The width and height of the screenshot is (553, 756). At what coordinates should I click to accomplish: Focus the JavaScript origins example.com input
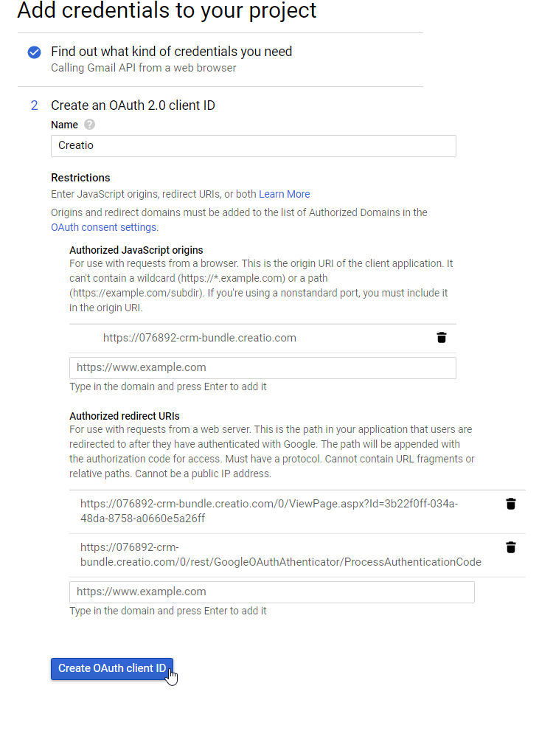[x=262, y=367]
